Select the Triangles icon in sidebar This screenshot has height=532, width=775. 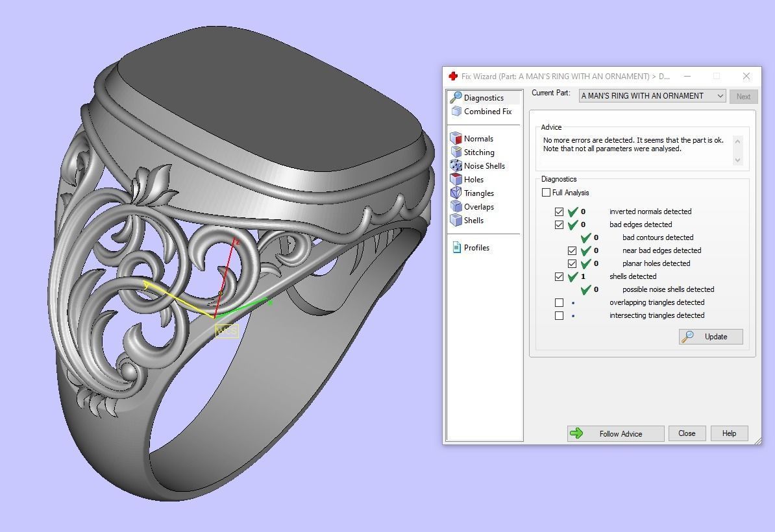tap(456, 193)
